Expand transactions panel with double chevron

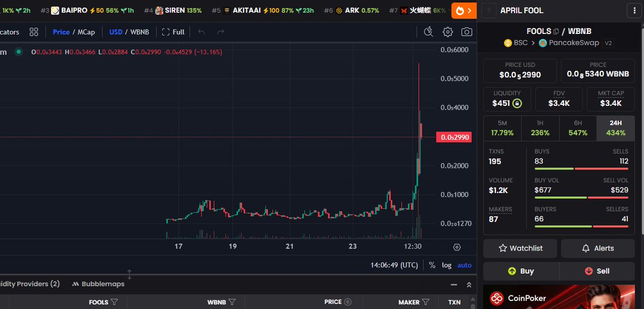coord(469,284)
